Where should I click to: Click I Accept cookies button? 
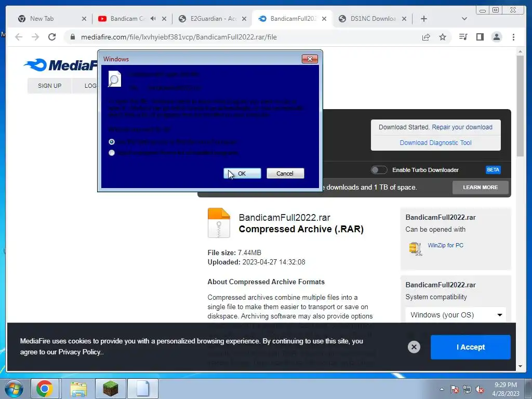click(x=471, y=347)
